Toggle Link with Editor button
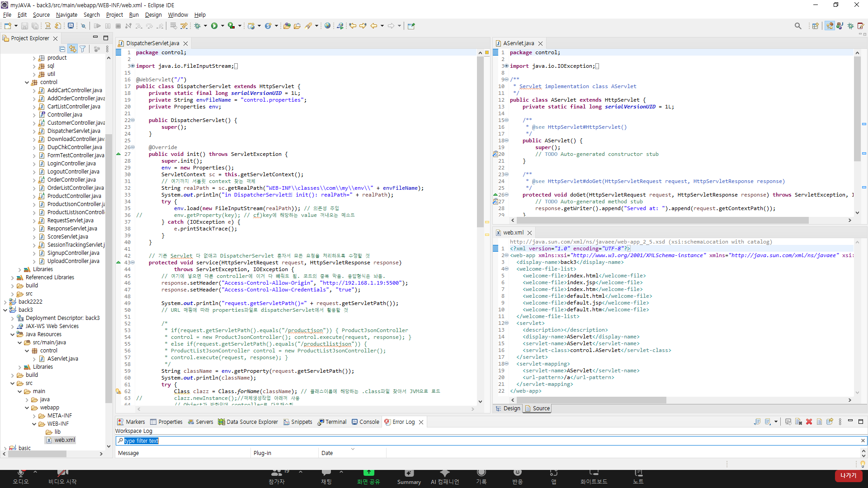 (72, 49)
